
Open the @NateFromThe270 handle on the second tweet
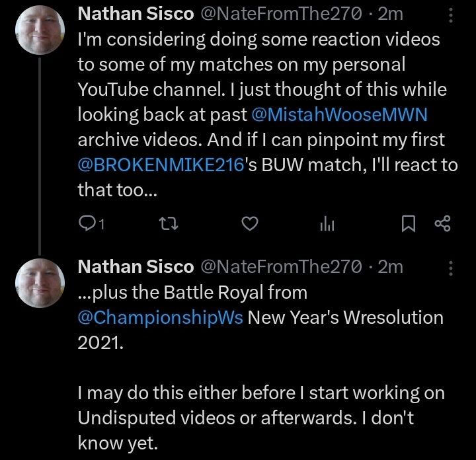(280, 266)
